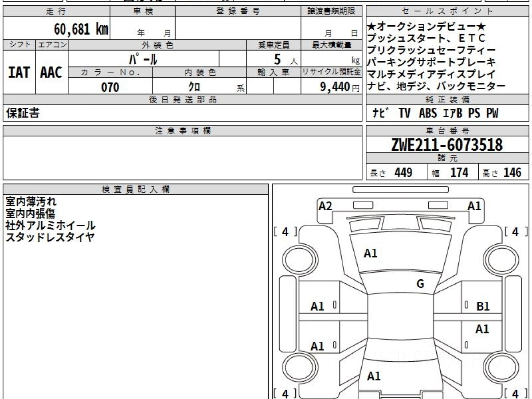Click the シフト label

click(19, 45)
